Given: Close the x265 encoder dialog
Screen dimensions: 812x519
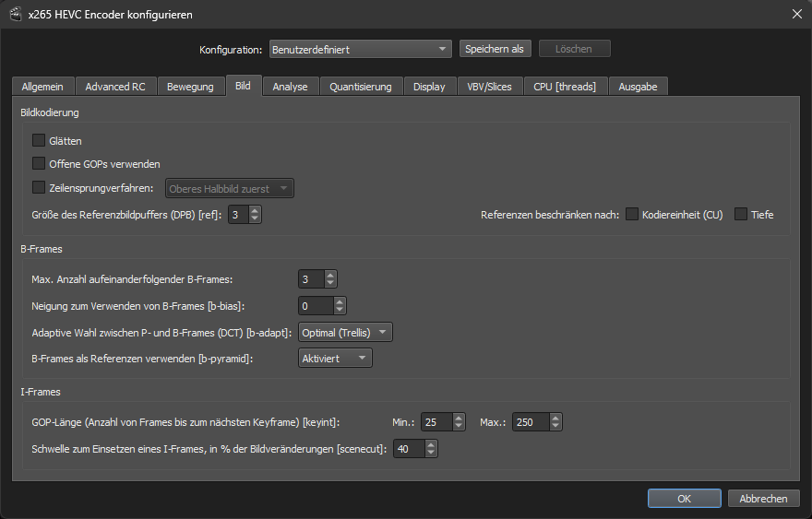Looking at the screenshot, I should (x=797, y=14).
